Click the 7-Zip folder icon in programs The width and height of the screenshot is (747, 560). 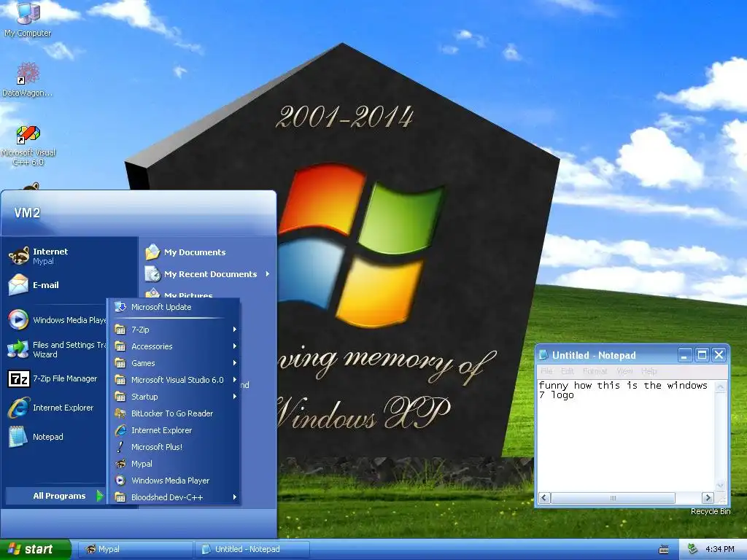[x=120, y=330]
